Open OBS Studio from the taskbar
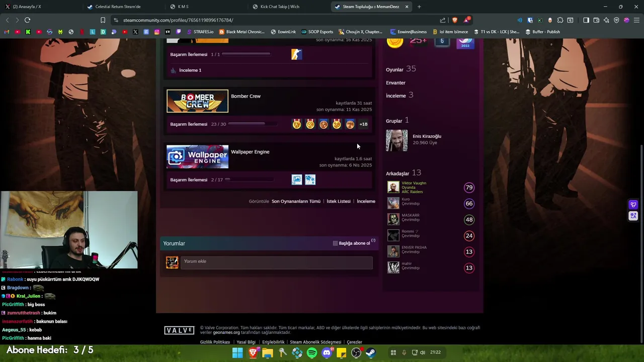The height and width of the screenshot is (362, 644). coord(356,353)
